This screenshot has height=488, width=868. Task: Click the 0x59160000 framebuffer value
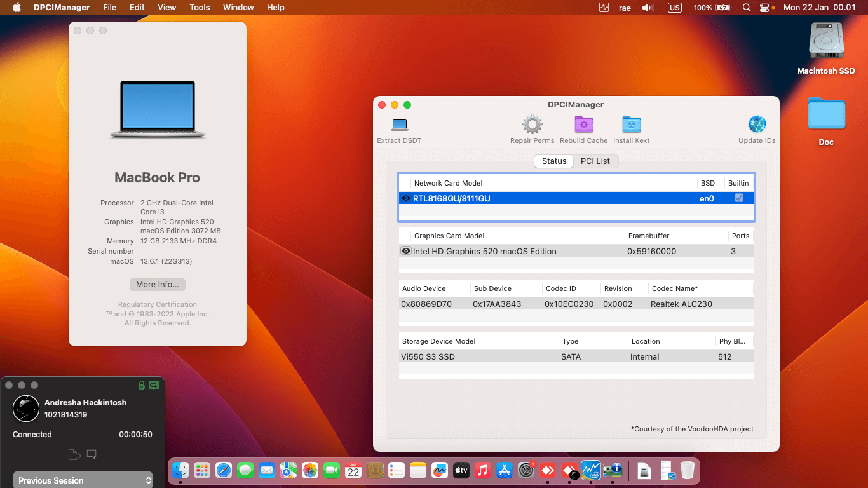(x=651, y=251)
